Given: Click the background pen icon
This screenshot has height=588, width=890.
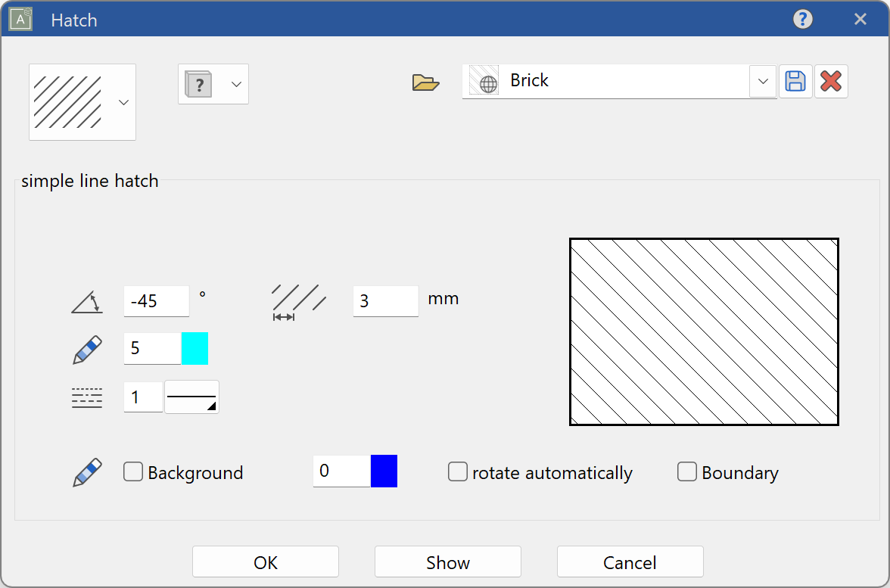Looking at the screenshot, I should (x=86, y=471).
